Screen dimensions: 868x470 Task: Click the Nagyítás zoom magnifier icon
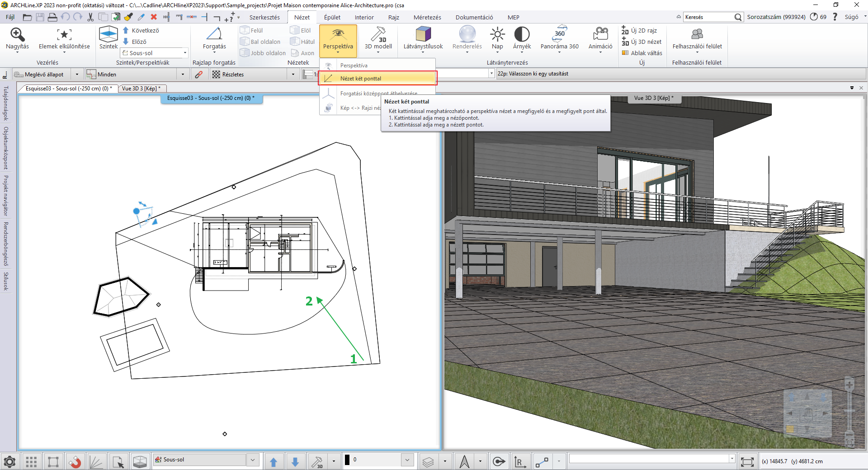tap(17, 35)
